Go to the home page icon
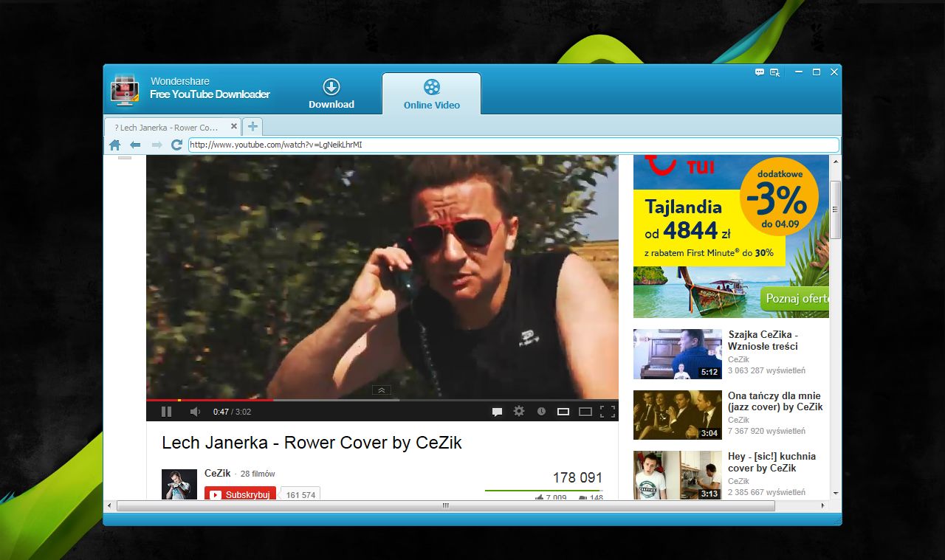The image size is (945, 560). [115, 145]
